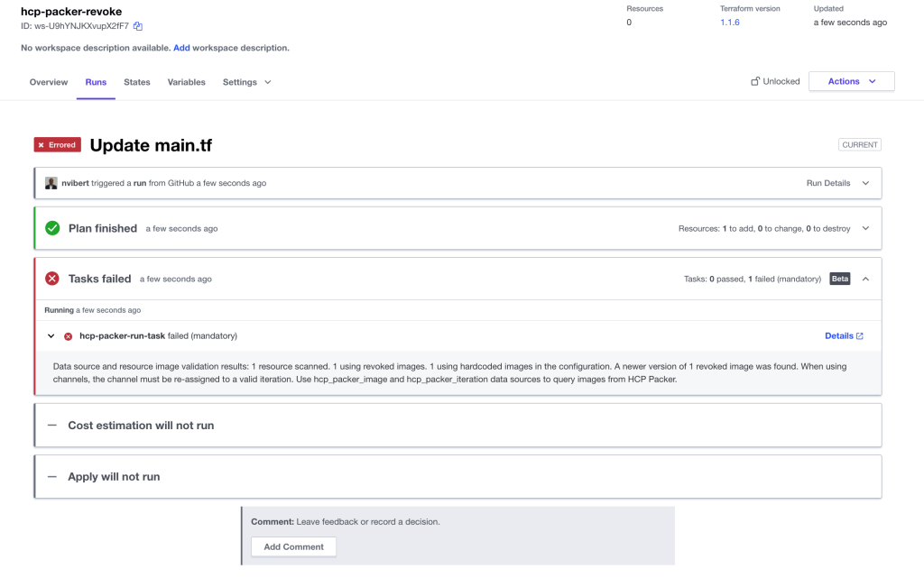Copy the workspace ID using copy icon
The width and height of the screenshot is (924, 587).
[x=138, y=26]
